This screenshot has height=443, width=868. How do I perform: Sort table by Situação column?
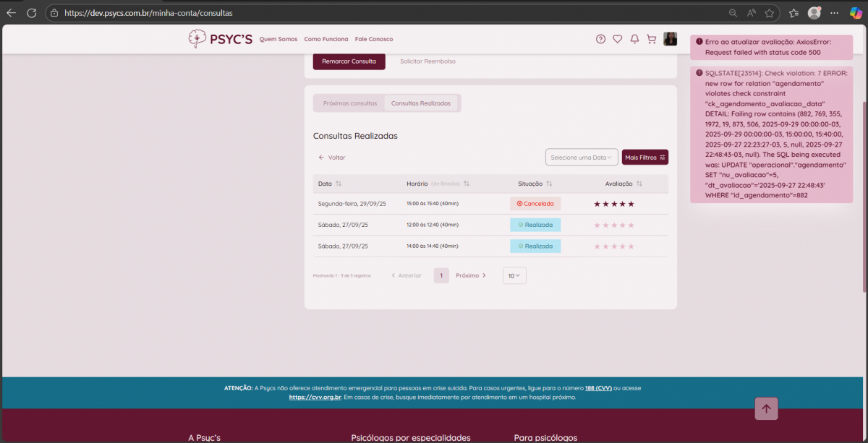[549, 184]
